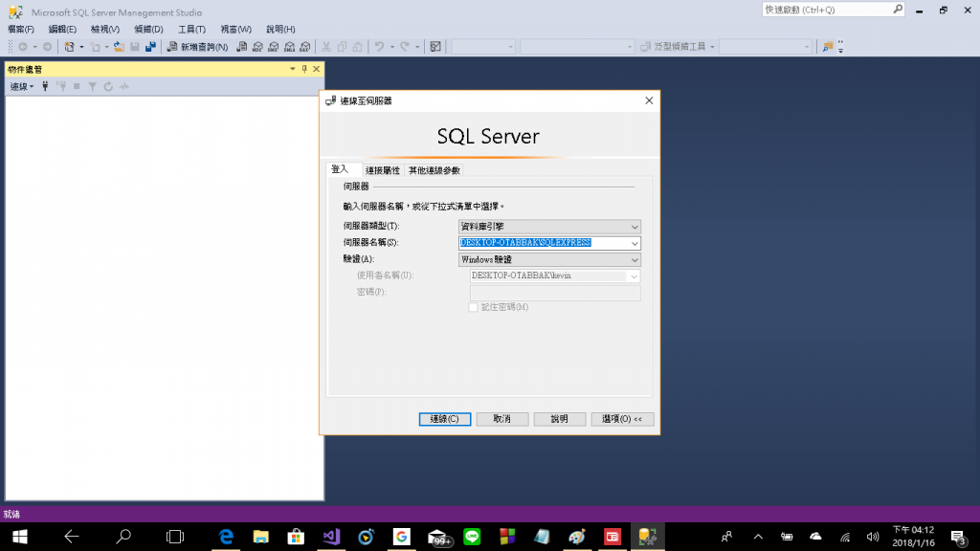The width and height of the screenshot is (980, 551).
Task: Click the redo arrow icon
Action: coord(405,47)
